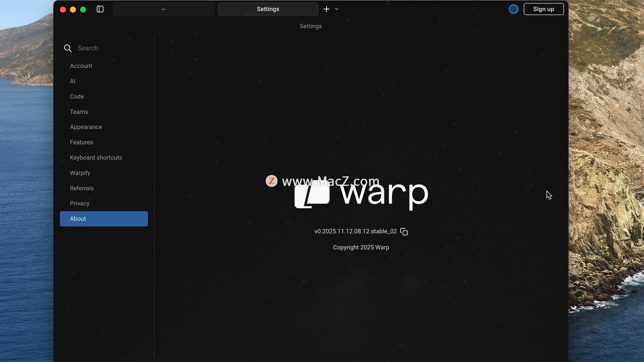This screenshot has width=644, height=362.
Task: Open a new tab with plus icon
Action: click(326, 9)
